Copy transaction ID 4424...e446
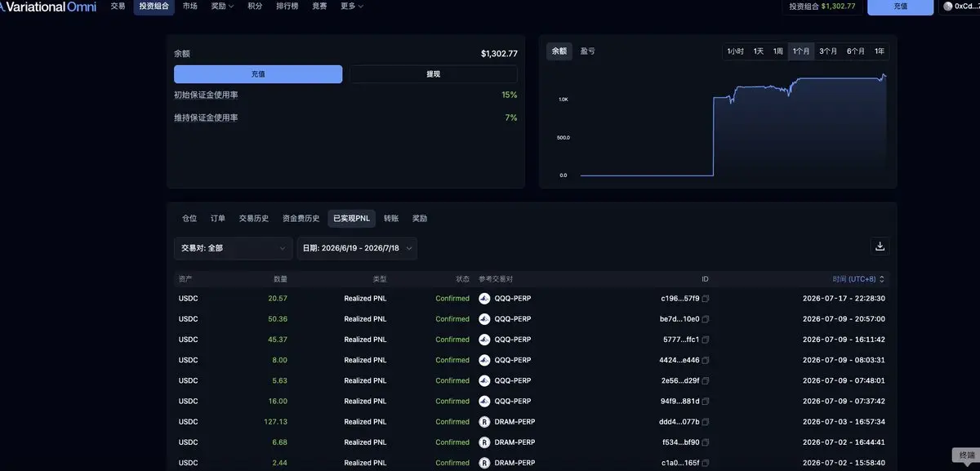 (706, 360)
